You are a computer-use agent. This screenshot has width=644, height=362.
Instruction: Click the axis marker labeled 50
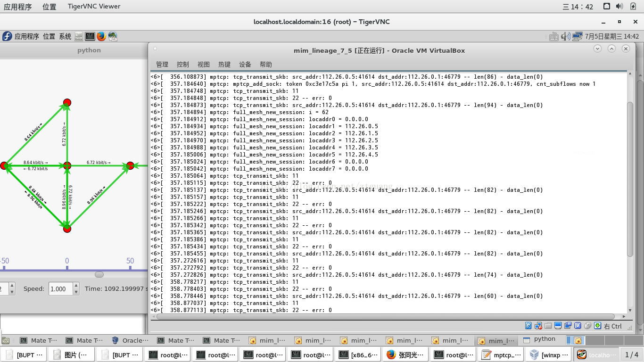point(130,261)
